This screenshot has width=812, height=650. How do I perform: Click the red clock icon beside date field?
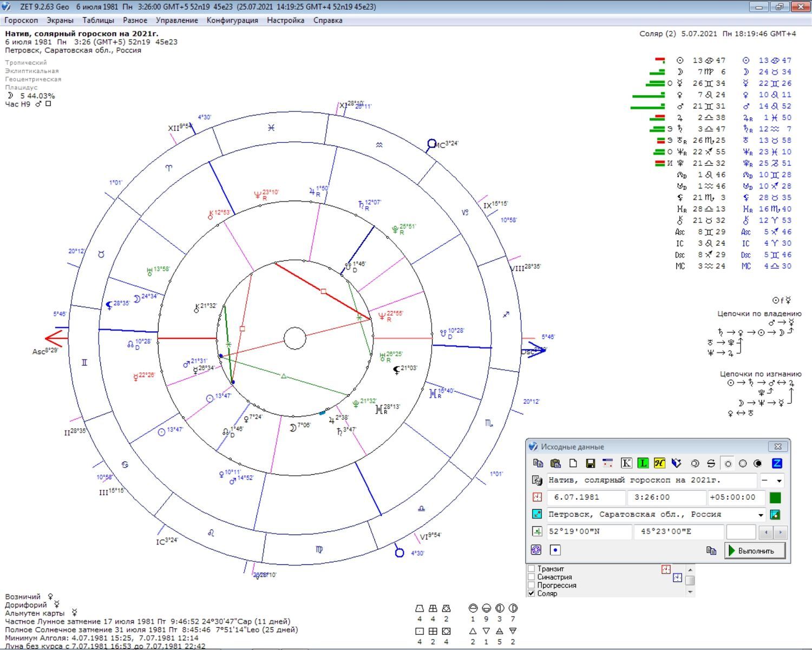(x=537, y=497)
